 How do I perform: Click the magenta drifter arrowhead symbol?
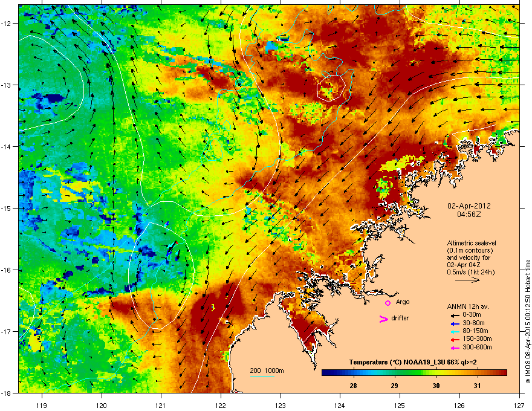click(383, 319)
